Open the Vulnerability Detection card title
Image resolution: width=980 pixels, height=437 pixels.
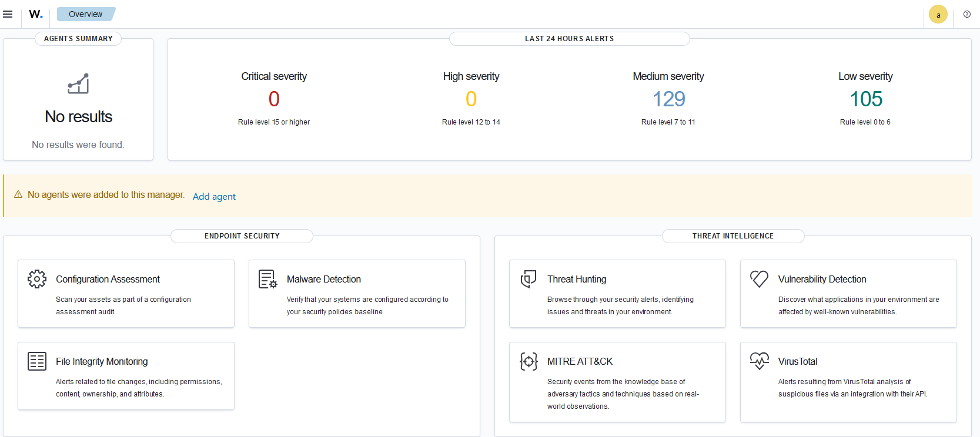(x=822, y=279)
